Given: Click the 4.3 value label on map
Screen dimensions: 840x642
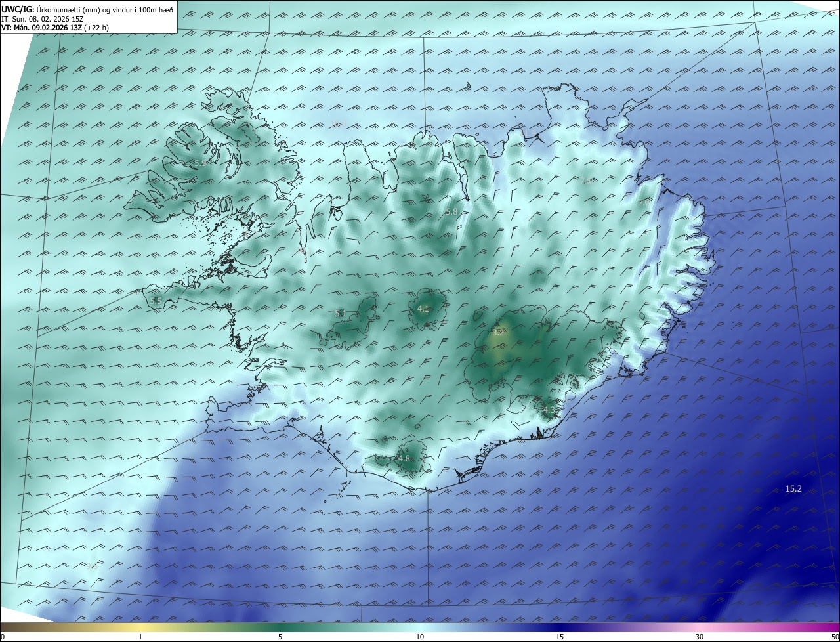Looking at the screenshot, I should coord(549,410).
